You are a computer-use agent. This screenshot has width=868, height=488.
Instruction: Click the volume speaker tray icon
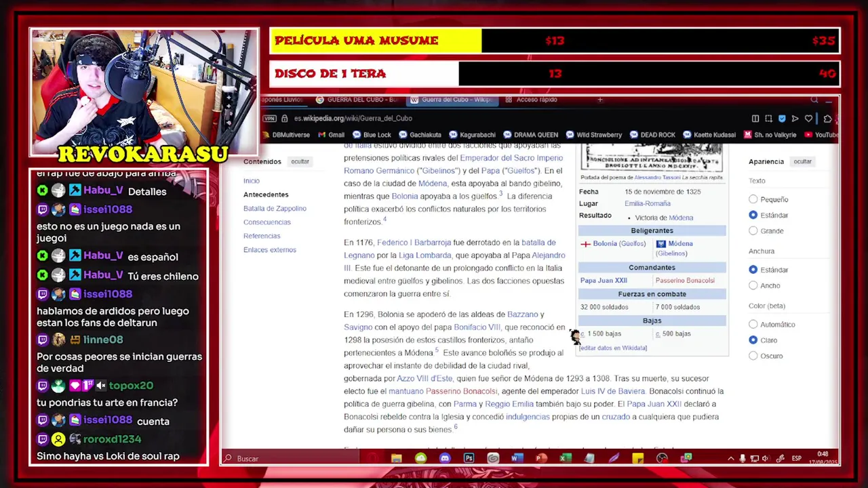(x=765, y=459)
